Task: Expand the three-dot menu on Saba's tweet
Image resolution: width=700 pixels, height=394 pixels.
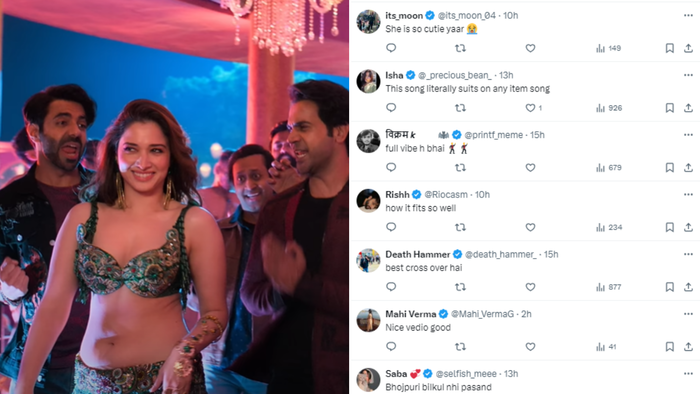Action: [x=688, y=374]
